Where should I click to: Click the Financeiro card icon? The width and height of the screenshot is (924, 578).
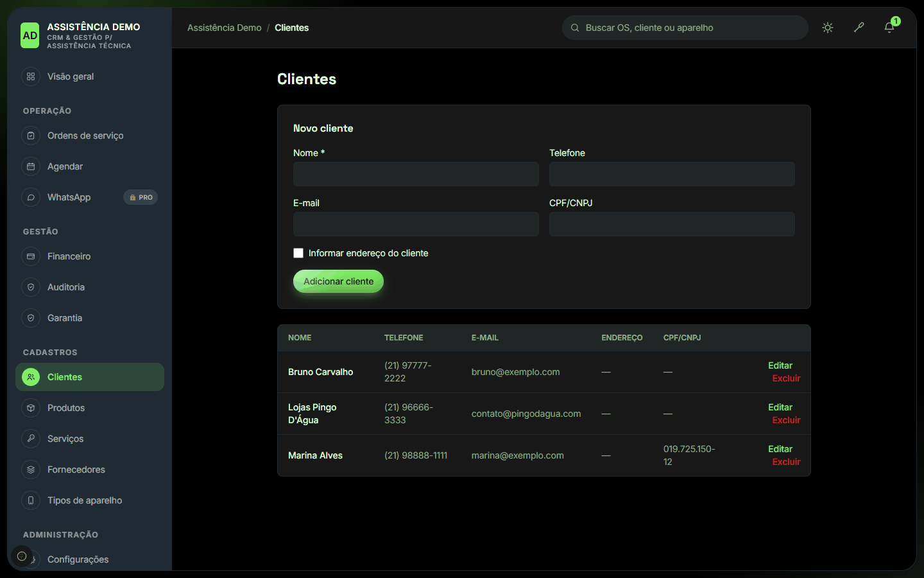(31, 256)
